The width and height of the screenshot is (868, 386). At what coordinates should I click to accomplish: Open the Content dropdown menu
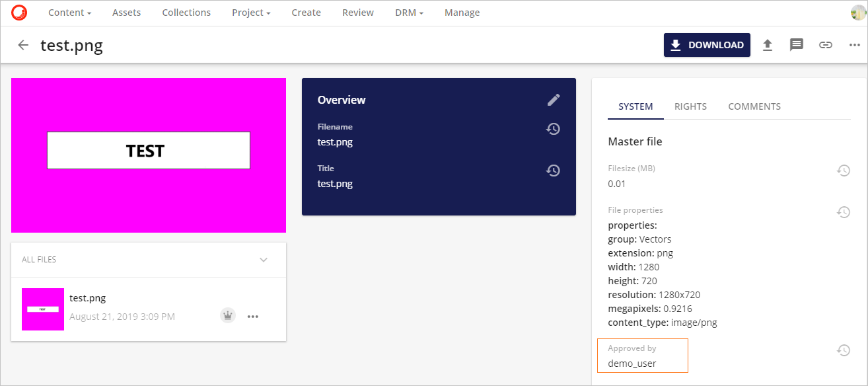[x=69, y=12]
